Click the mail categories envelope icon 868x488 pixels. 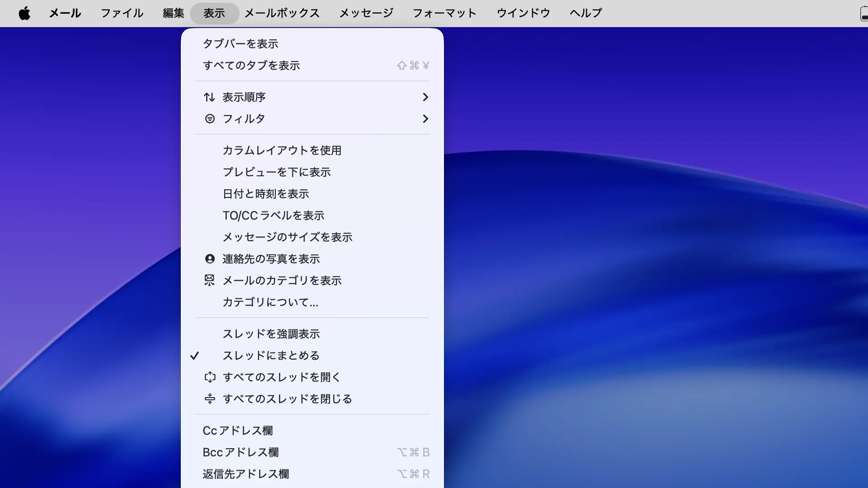click(x=209, y=280)
